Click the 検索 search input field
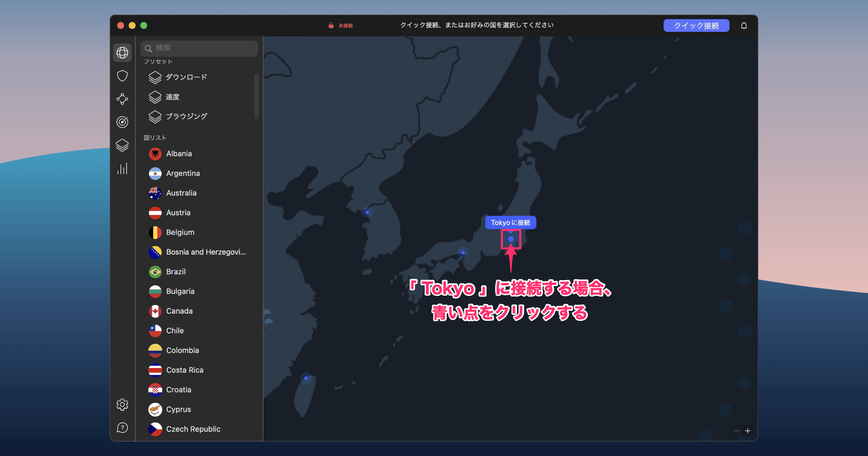868x456 pixels. pyautogui.click(x=200, y=47)
